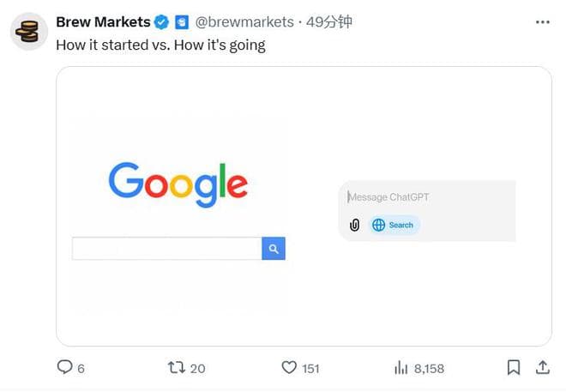Click the colorful Google logo

[178, 183]
